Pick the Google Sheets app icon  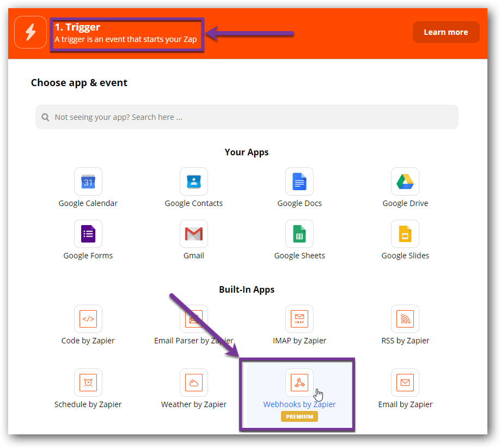click(300, 234)
